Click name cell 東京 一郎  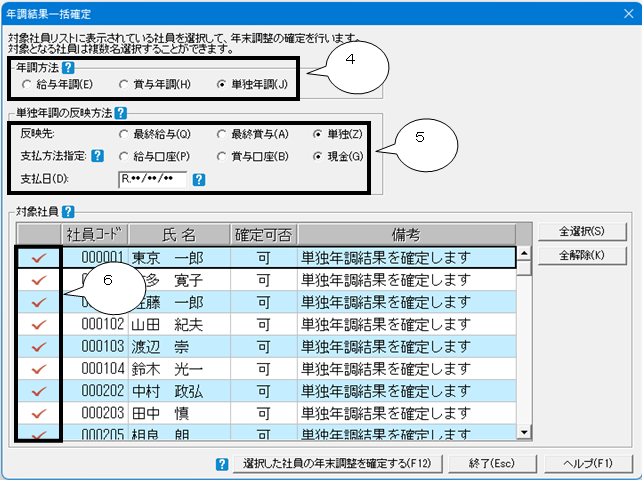(x=179, y=258)
